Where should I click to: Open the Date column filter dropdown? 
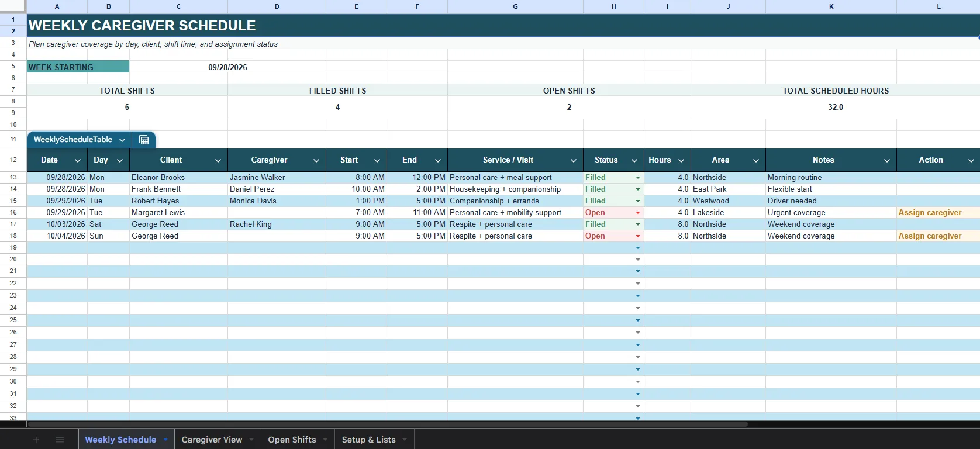point(77,160)
